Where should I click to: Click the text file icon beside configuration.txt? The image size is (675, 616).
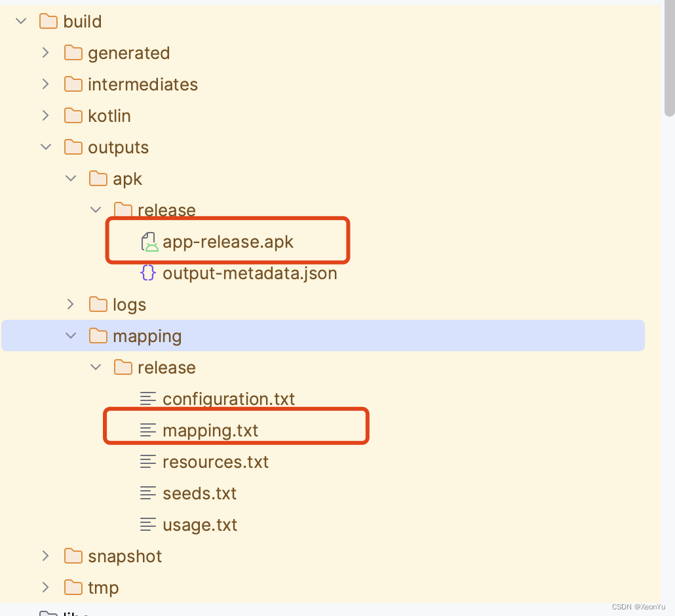[x=148, y=398]
